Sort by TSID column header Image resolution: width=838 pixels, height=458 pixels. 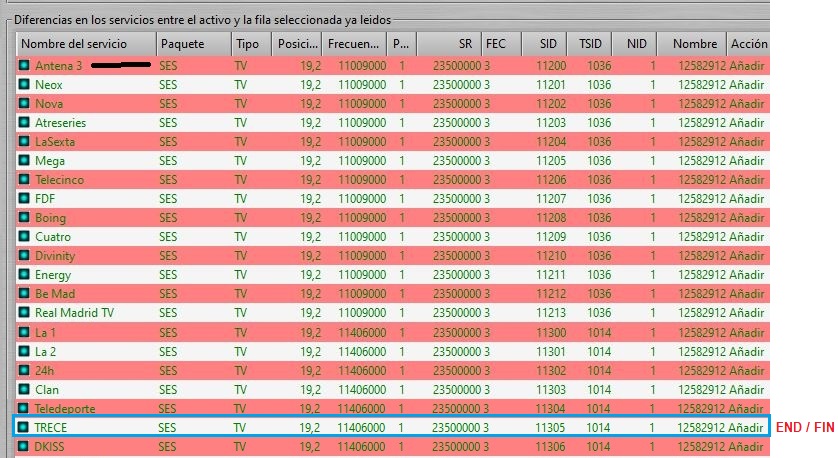589,44
